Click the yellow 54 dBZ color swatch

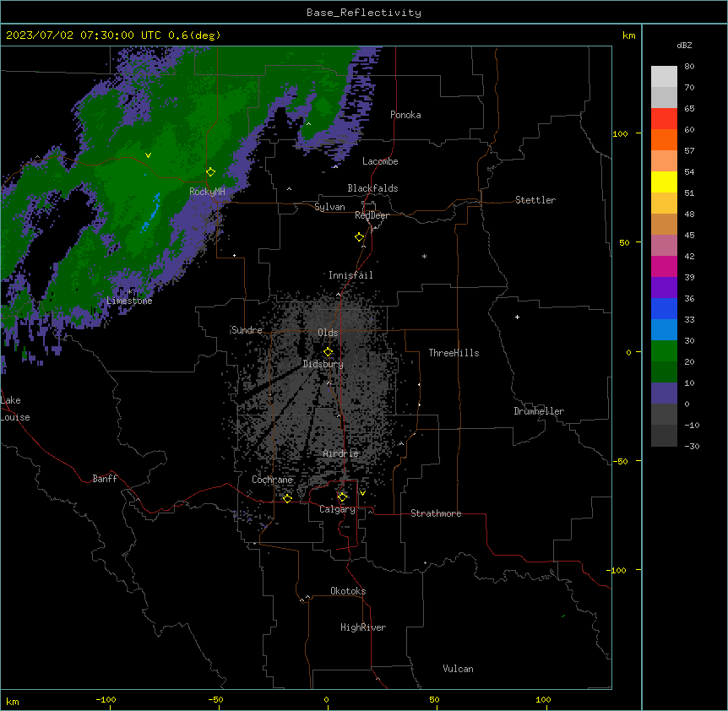coord(664,182)
